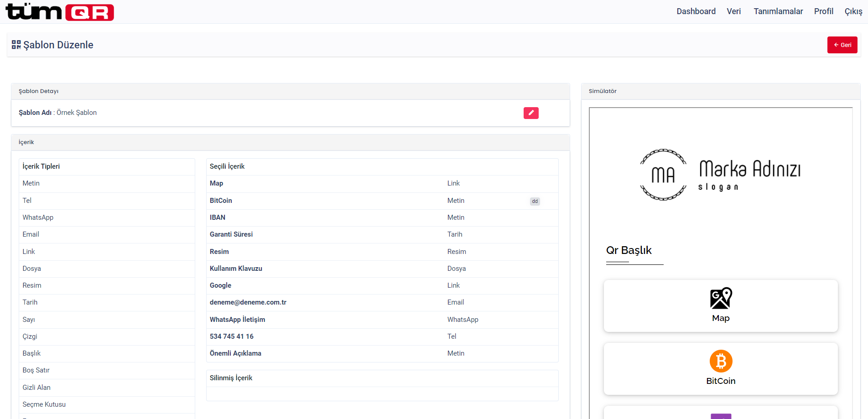Select Link content type
Image resolution: width=868 pixels, height=419 pixels.
(x=107, y=252)
